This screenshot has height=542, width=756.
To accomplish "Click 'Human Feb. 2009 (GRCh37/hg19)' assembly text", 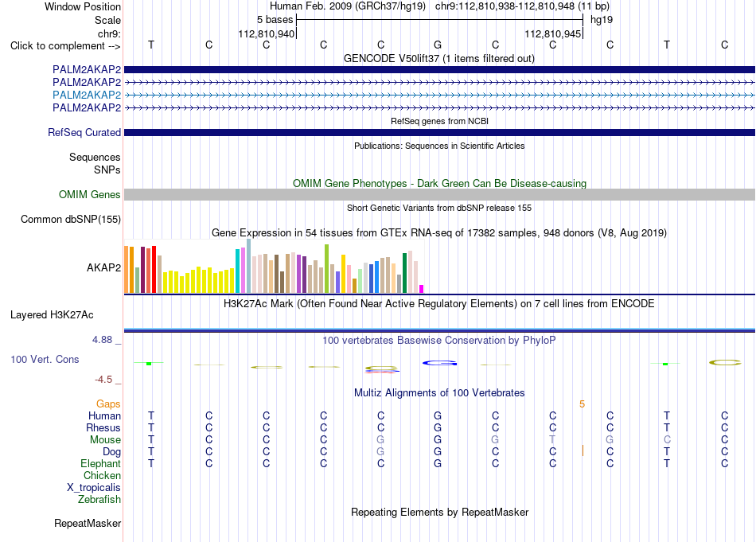I will [x=348, y=6].
